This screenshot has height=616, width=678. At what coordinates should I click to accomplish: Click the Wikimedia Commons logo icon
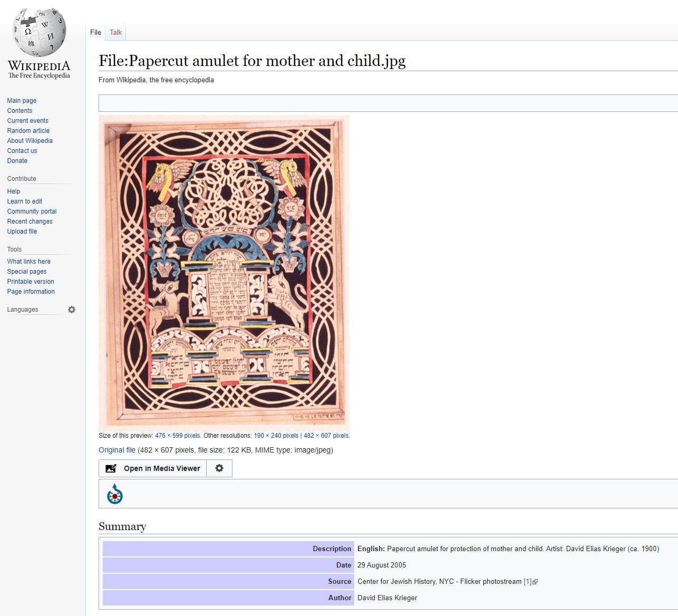[x=115, y=494]
